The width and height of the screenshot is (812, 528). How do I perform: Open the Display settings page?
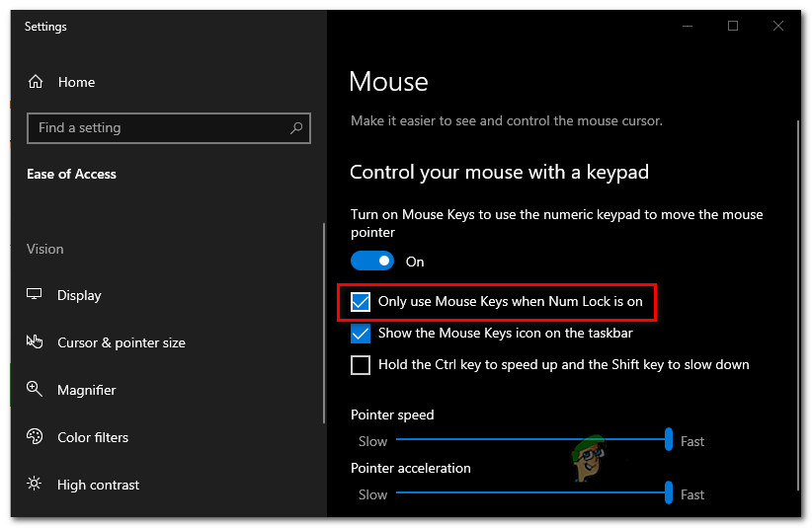[79, 295]
